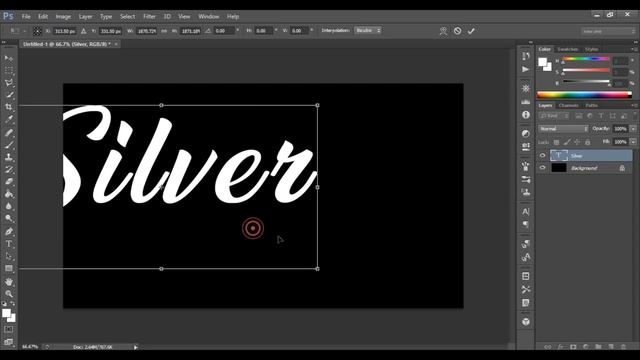Viewport: 640px width, 360px height.
Task: Open the Layer menu
Action: click(85, 17)
